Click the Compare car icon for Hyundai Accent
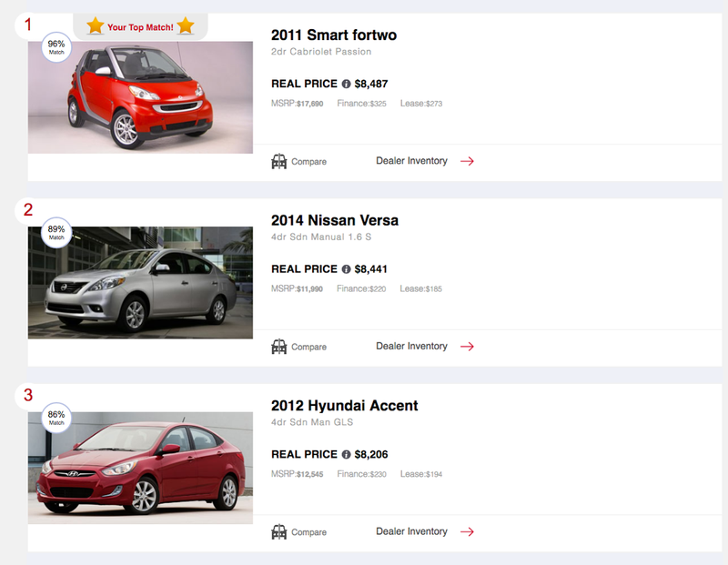This screenshot has width=728, height=565. (279, 531)
